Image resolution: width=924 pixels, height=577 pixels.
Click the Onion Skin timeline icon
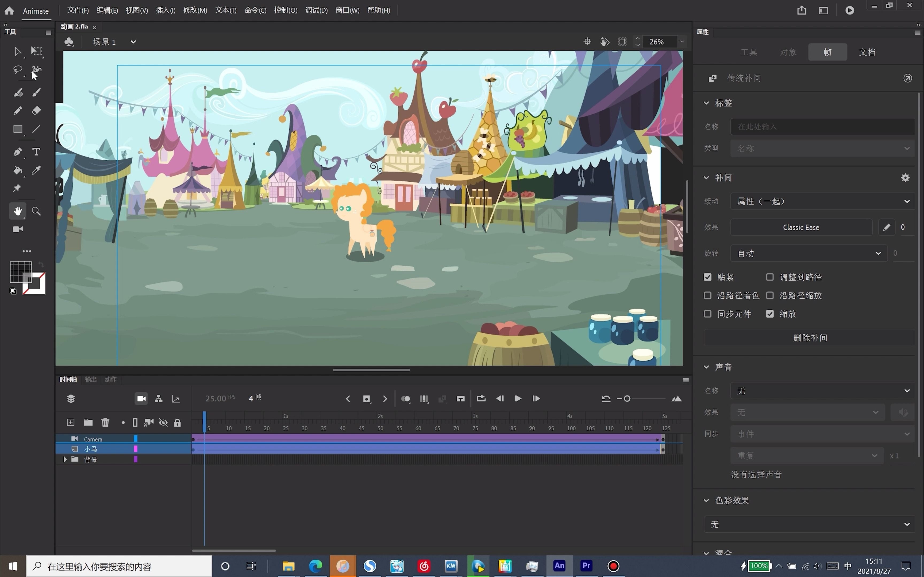[x=406, y=399]
